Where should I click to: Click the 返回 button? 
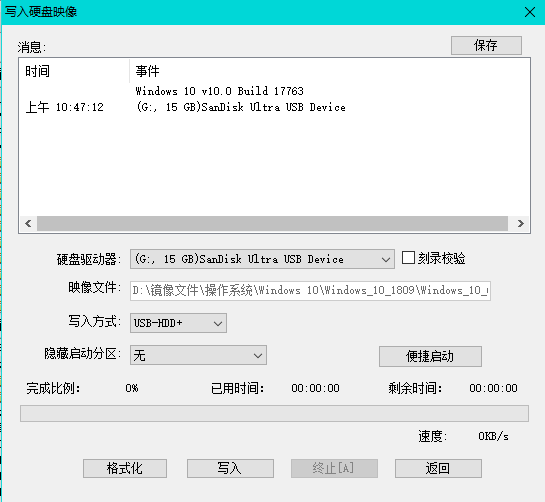click(438, 468)
